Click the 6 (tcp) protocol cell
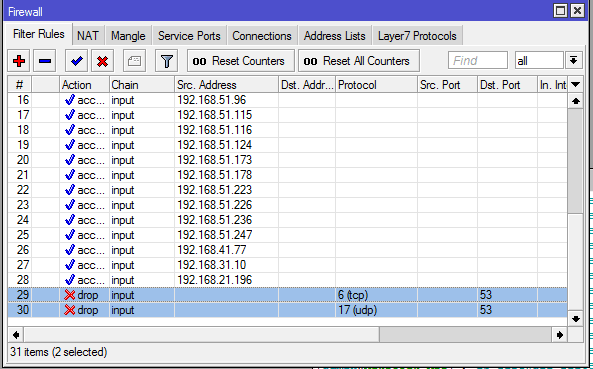The image size is (593, 369). pyautogui.click(x=376, y=295)
